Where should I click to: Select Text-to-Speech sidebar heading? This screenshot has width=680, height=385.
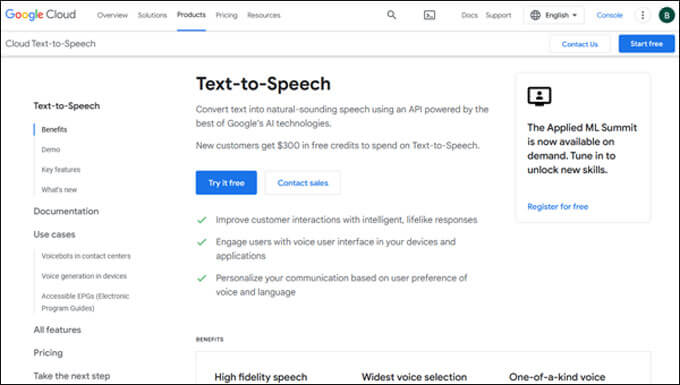click(x=67, y=106)
